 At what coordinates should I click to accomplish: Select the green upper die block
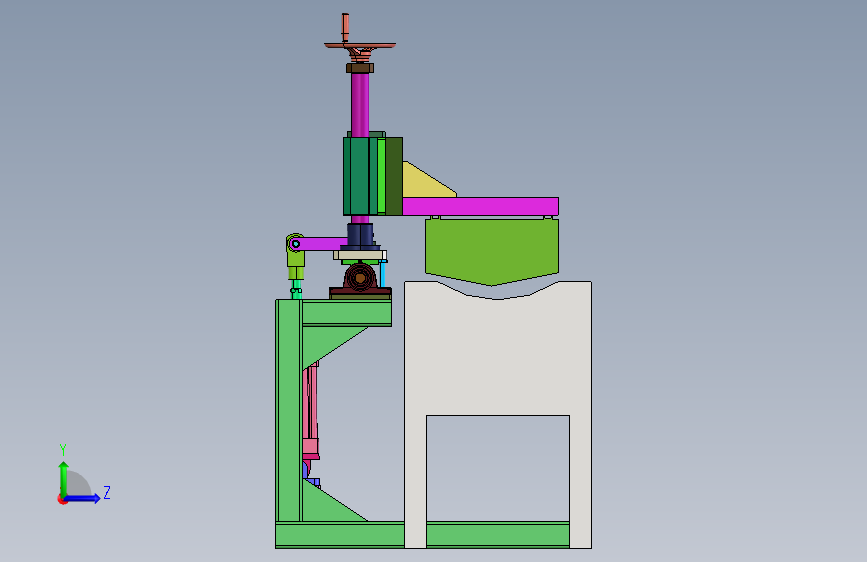pyautogui.click(x=492, y=249)
